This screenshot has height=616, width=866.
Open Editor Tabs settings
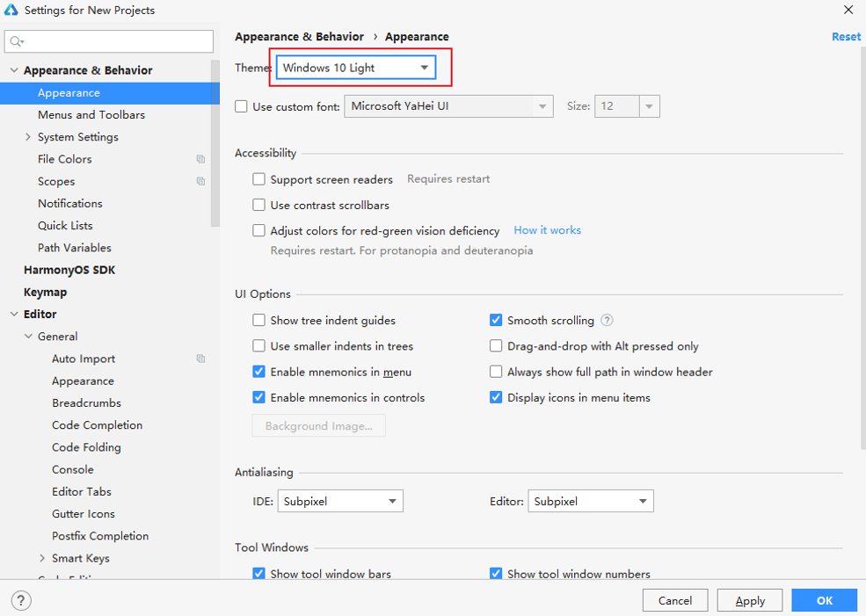[81, 491]
